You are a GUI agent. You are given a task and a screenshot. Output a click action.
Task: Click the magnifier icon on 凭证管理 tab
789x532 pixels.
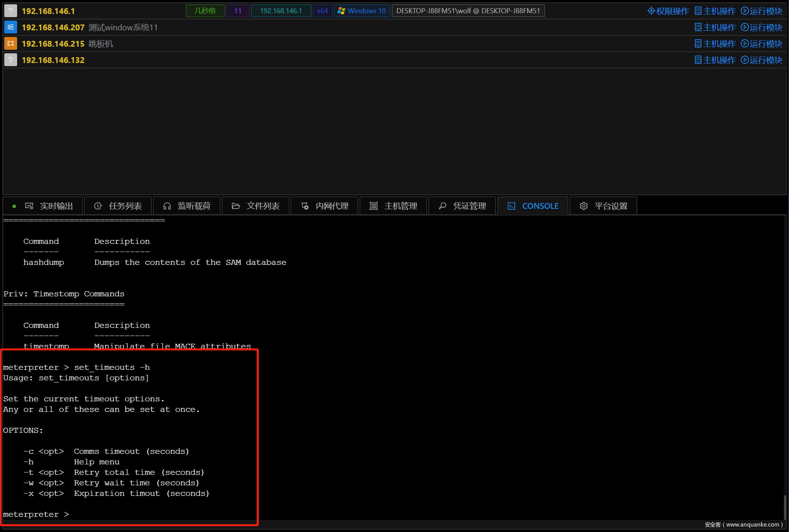[442, 206]
